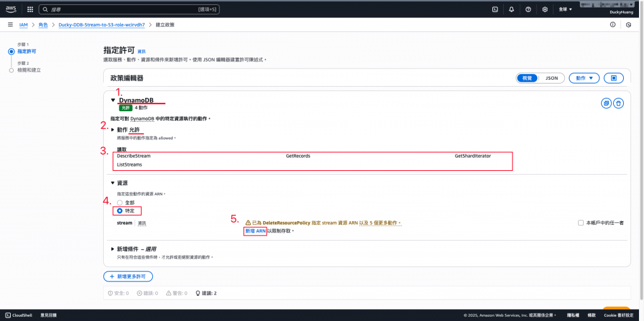Expand the 新增條件 optional section

(113, 249)
